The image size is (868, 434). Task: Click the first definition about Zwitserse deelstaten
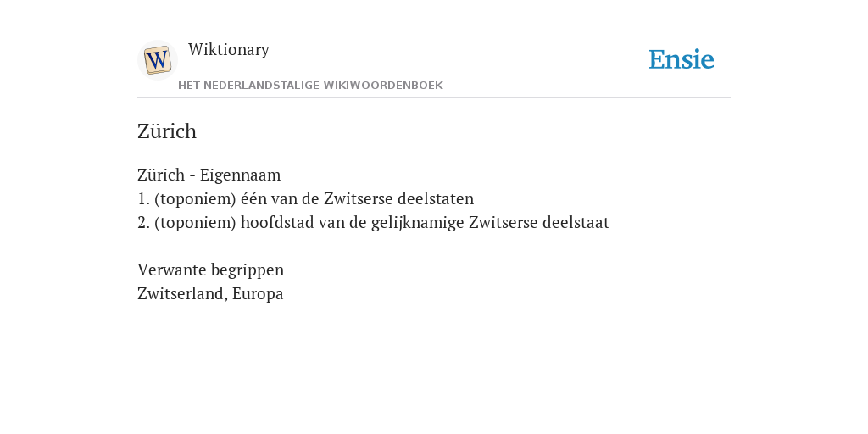[x=305, y=198]
